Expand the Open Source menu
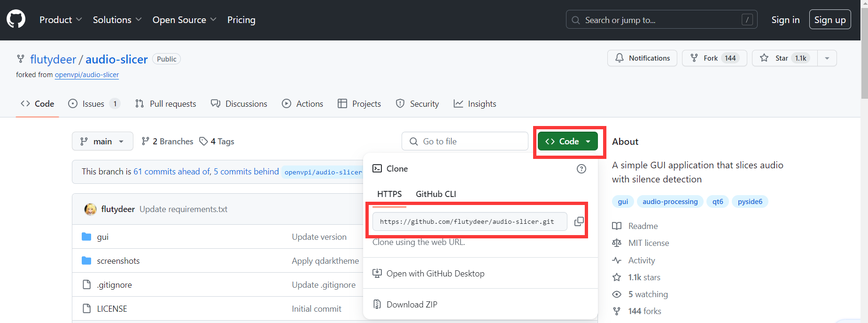868x323 pixels. (184, 20)
